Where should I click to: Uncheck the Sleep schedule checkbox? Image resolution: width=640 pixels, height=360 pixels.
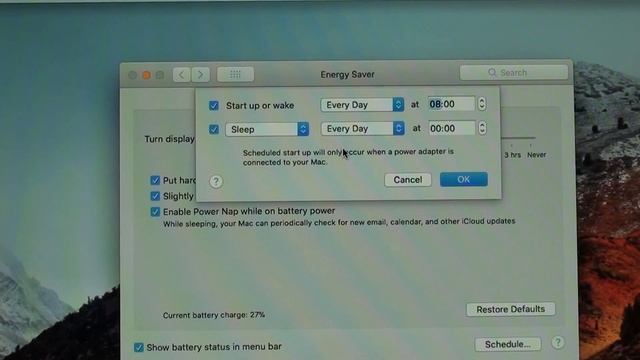pyautogui.click(x=214, y=129)
